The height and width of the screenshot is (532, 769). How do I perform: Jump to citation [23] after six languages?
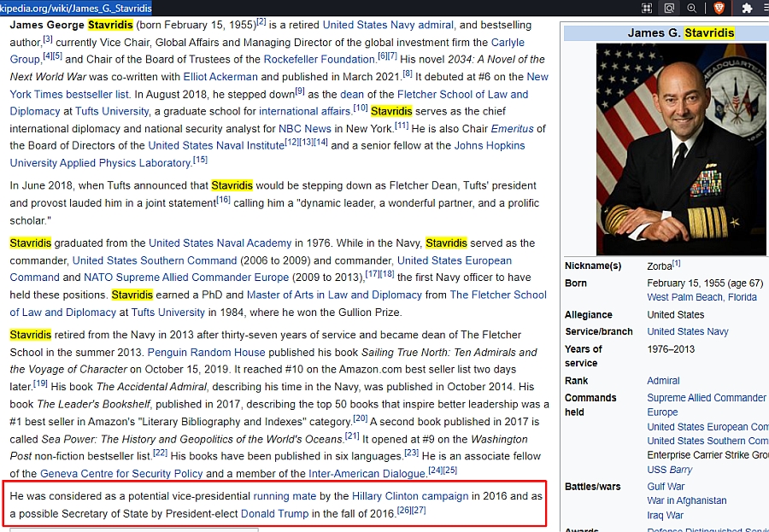pos(412,453)
